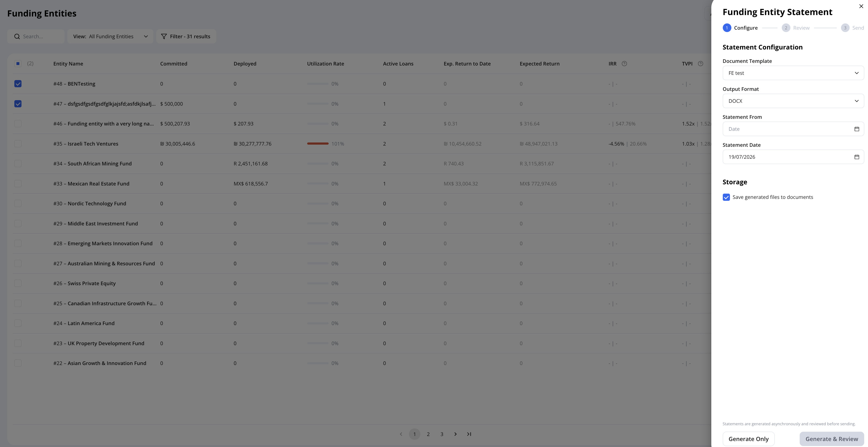Screen dimensions: 868x447
Task: Click the IRR help info icon
Action: pos(624,64)
